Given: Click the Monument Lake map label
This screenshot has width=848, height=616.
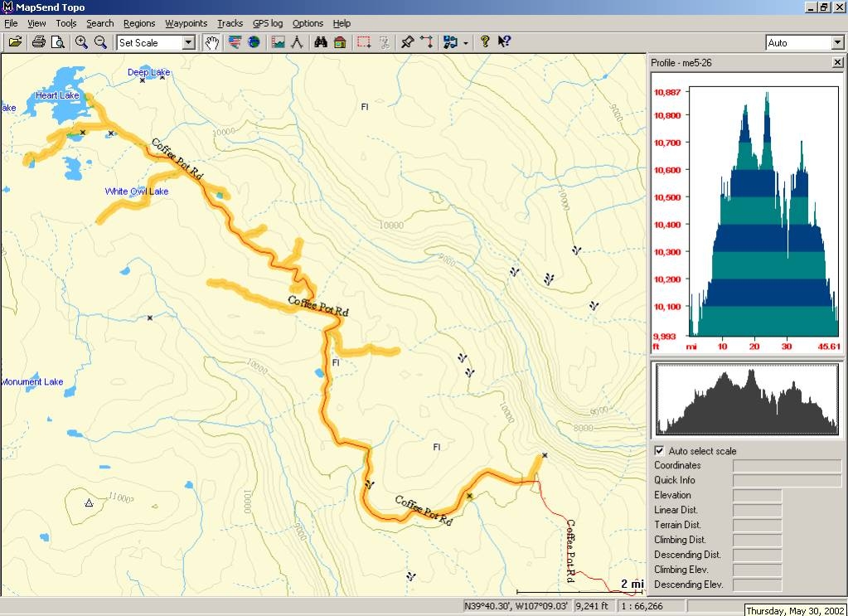Looking at the screenshot, I should coord(31,382).
